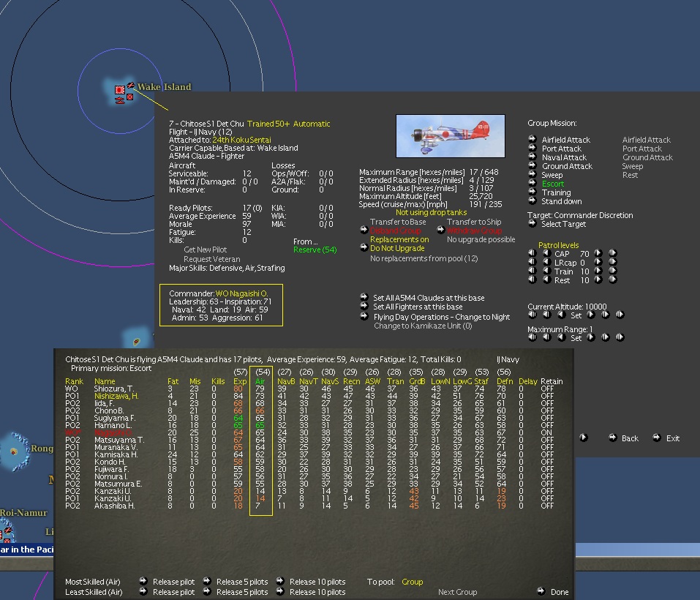Click Most Skilled Release 10 pilots arrow
The width and height of the screenshot is (700, 600).
tap(280, 581)
